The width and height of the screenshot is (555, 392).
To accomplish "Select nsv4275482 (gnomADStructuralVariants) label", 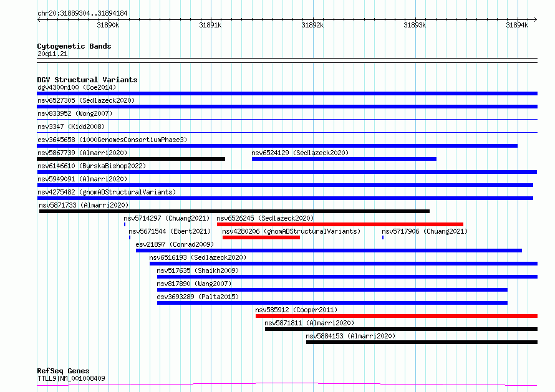I will click(107, 192).
